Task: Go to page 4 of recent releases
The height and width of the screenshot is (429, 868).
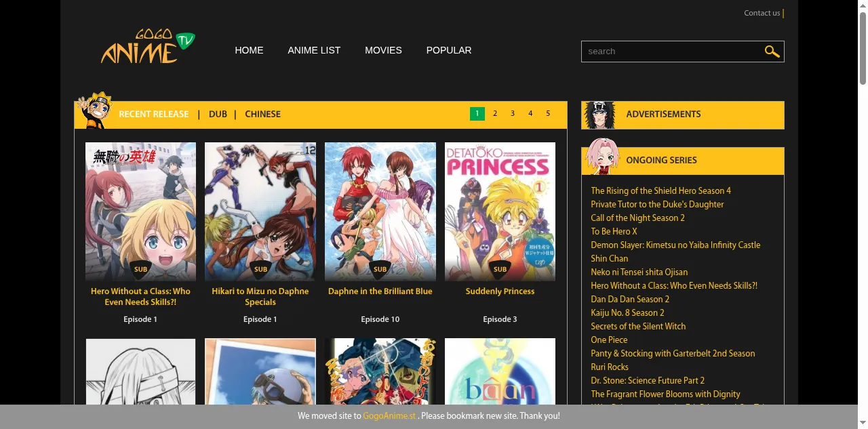Action: click(530, 114)
